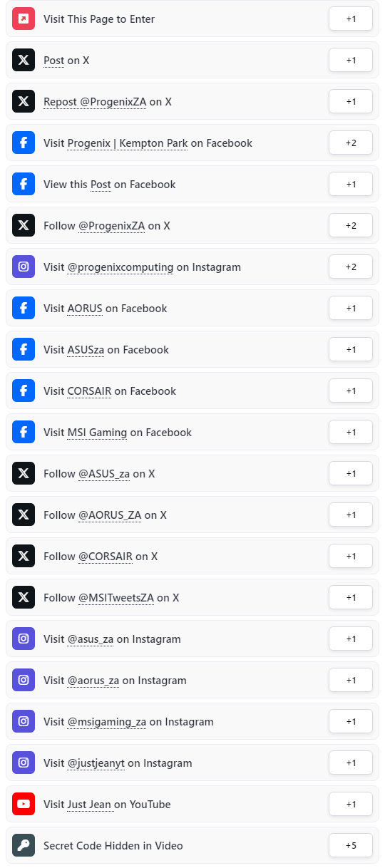Click the +5 button for Secret Code
The image size is (385, 868).
pos(351,845)
